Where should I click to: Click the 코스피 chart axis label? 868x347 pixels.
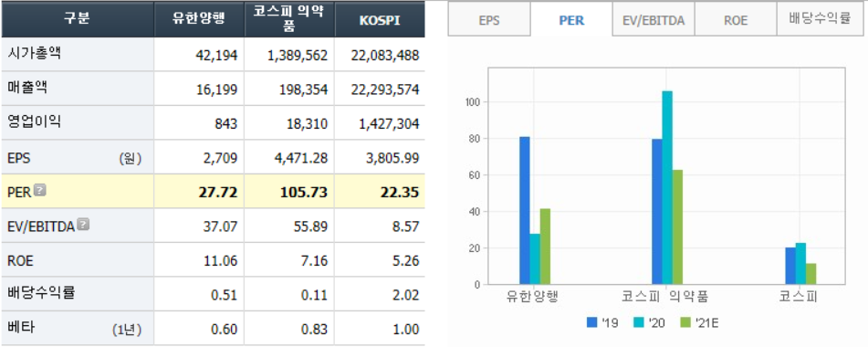click(799, 298)
